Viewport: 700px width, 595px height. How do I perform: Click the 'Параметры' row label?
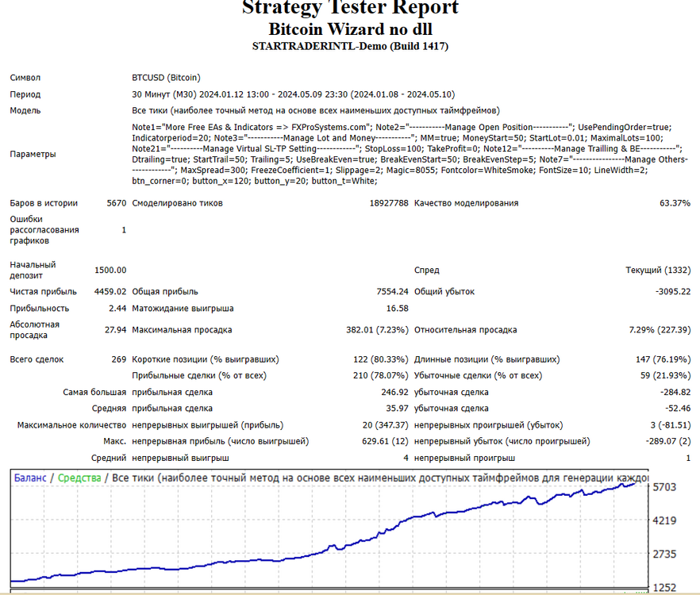coord(33,155)
